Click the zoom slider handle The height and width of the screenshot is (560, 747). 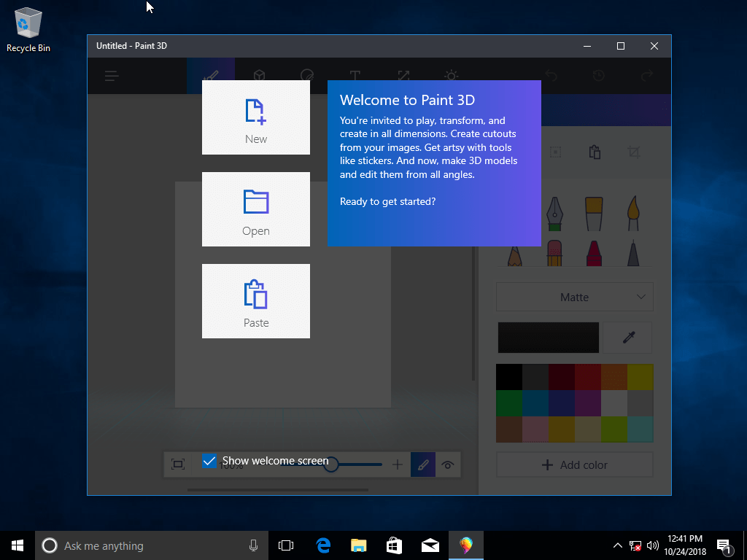[x=331, y=464]
